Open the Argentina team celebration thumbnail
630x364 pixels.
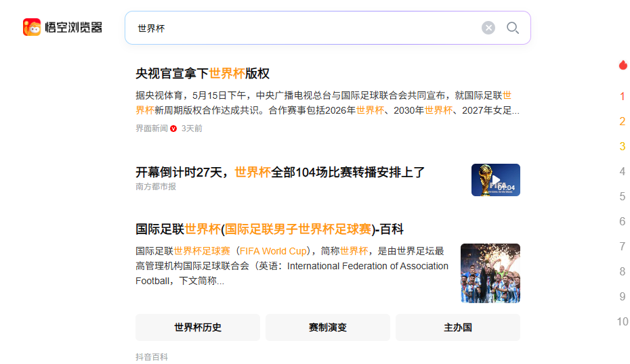point(490,273)
